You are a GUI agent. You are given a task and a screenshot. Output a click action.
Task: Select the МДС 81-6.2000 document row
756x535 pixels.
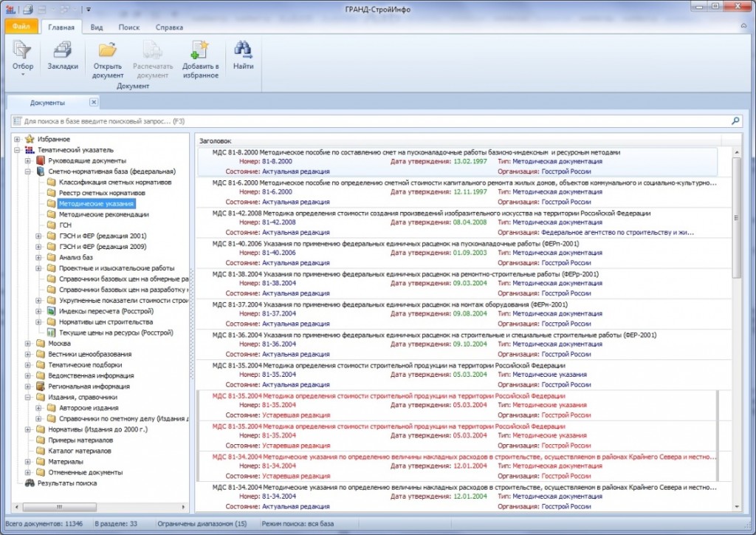(458, 192)
